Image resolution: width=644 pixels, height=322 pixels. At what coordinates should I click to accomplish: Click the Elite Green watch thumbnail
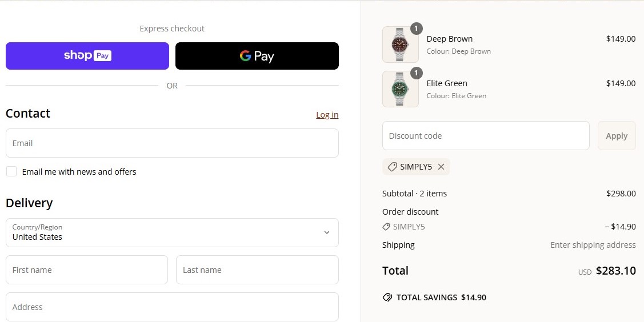400,89
